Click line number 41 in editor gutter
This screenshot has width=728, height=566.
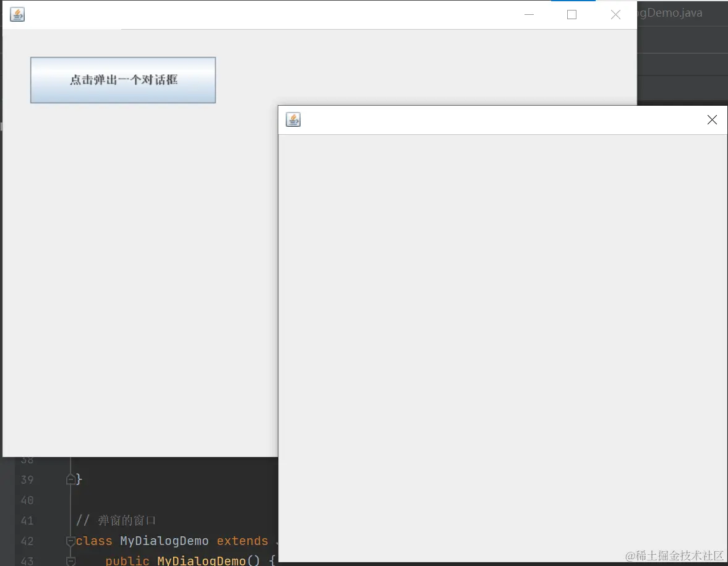pos(27,520)
